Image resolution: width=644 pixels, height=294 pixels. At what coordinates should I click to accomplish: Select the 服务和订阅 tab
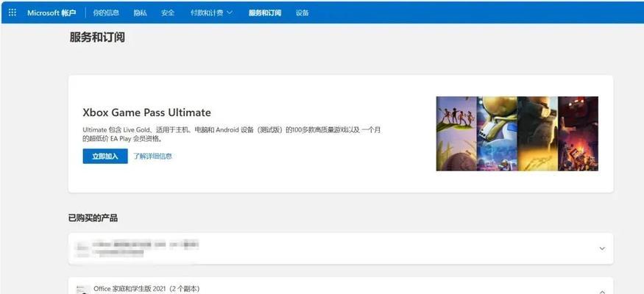click(x=265, y=12)
